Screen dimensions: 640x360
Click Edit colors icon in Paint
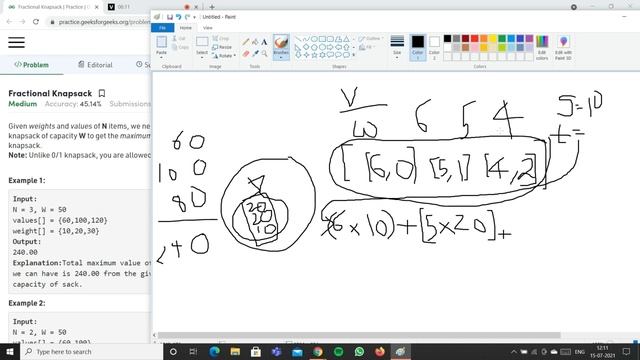point(542,42)
